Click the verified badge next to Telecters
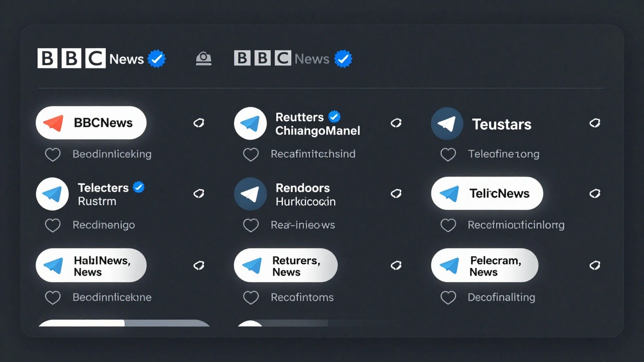This screenshot has width=644, height=362. click(x=138, y=187)
